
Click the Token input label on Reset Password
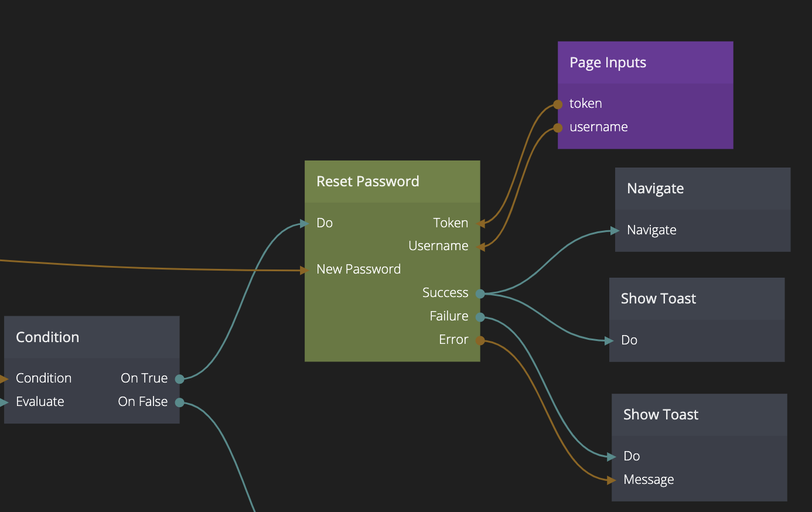(450, 223)
